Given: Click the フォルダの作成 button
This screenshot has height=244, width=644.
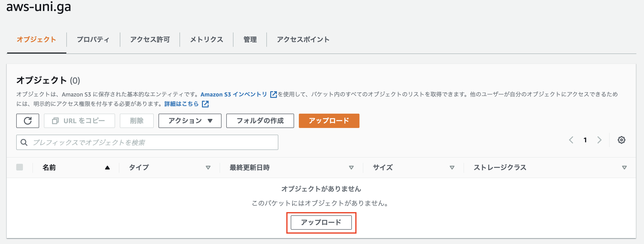Looking at the screenshot, I should (x=260, y=121).
